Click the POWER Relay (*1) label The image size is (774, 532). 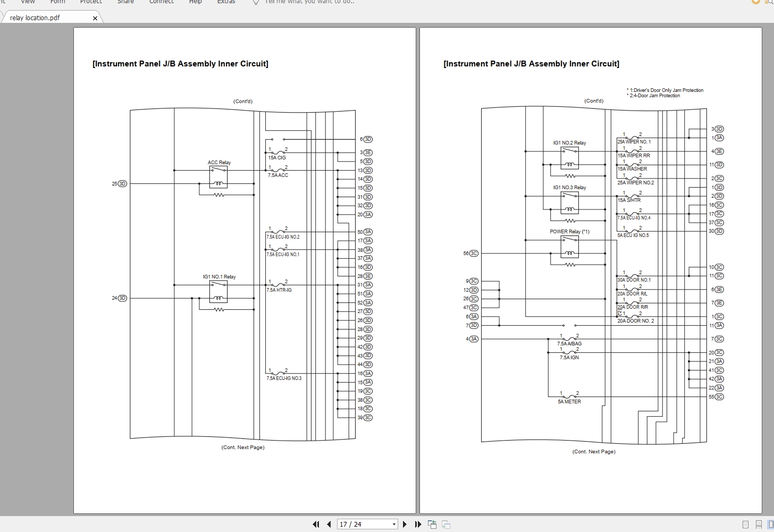[569, 232]
